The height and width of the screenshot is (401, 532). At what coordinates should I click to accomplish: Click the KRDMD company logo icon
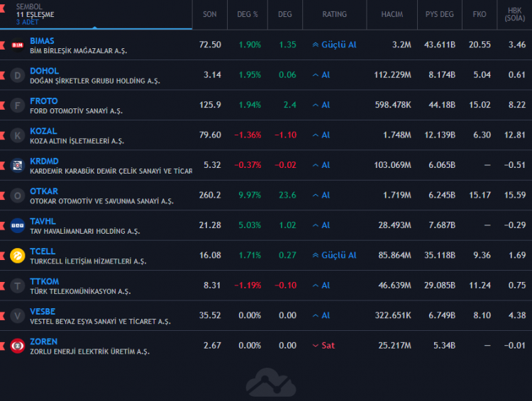18,165
